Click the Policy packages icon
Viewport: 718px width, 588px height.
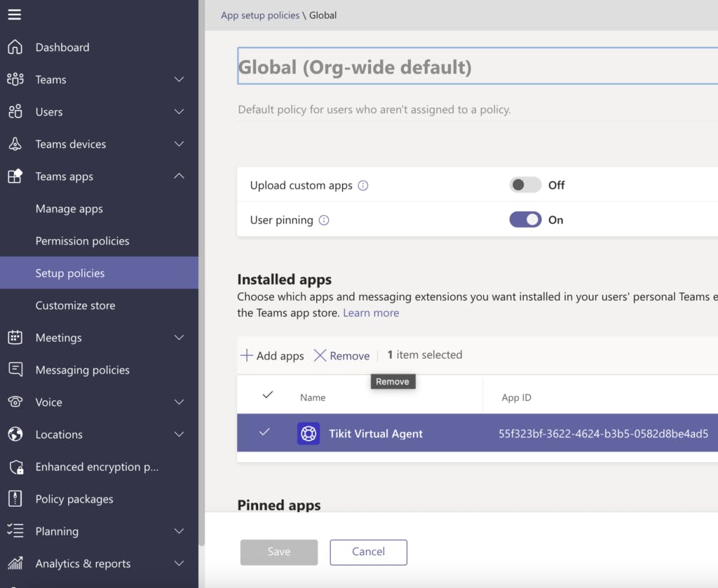pyautogui.click(x=15, y=499)
